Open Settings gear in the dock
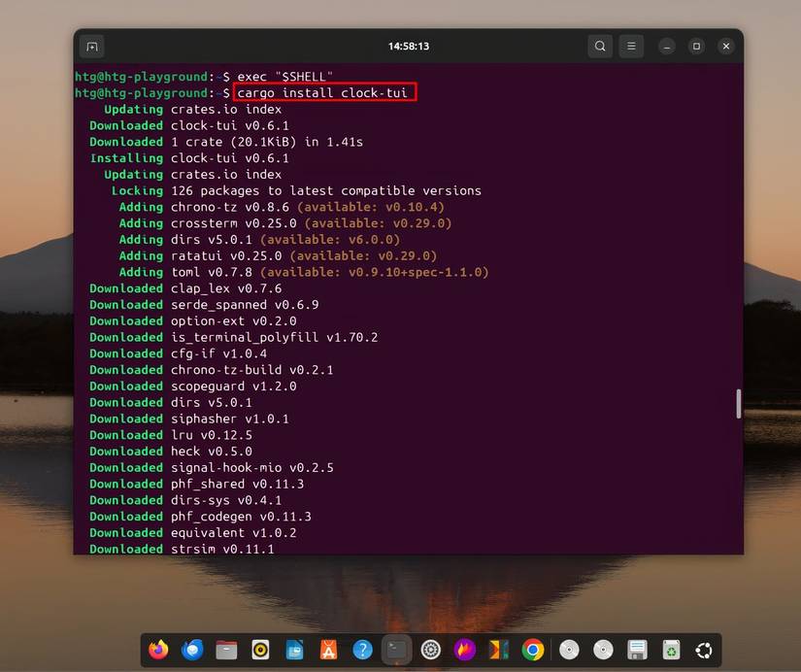The width and height of the screenshot is (801, 672). tap(431, 650)
